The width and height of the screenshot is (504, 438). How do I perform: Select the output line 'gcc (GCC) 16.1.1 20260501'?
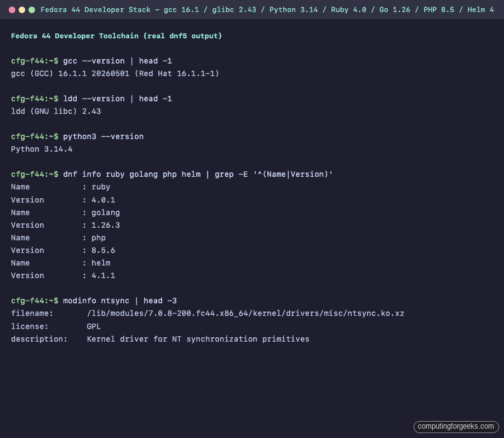70,73
